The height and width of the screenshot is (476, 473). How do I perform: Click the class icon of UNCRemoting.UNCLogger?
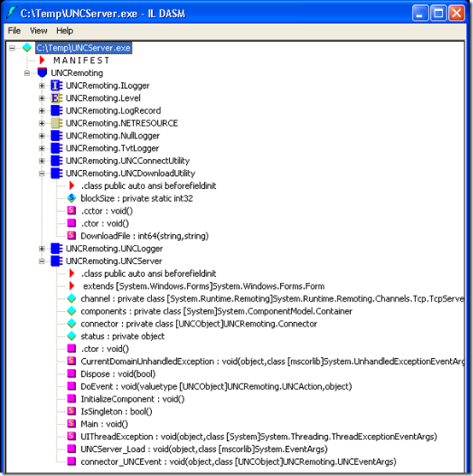pyautogui.click(x=56, y=249)
